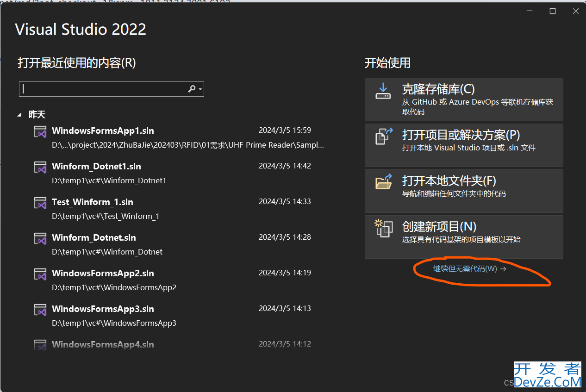The width and height of the screenshot is (586, 392).
Task: Open the search options dropdown arrow
Action: point(200,89)
